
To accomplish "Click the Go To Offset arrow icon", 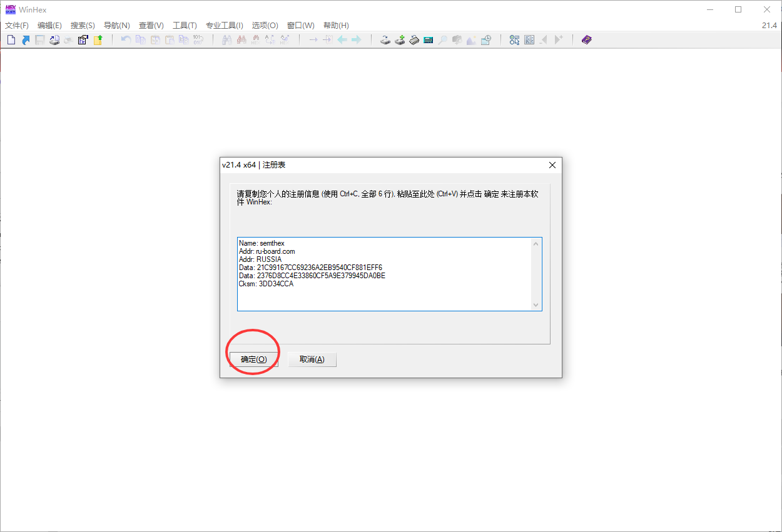I will [313, 40].
